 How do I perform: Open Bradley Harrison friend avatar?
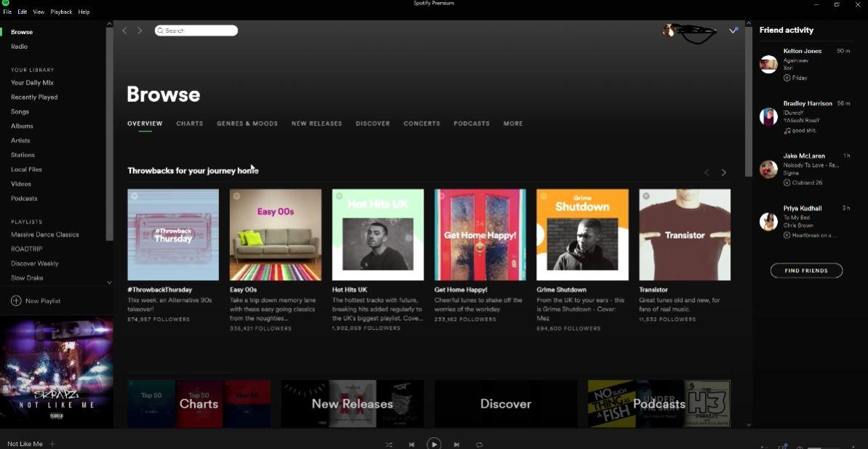coord(768,117)
